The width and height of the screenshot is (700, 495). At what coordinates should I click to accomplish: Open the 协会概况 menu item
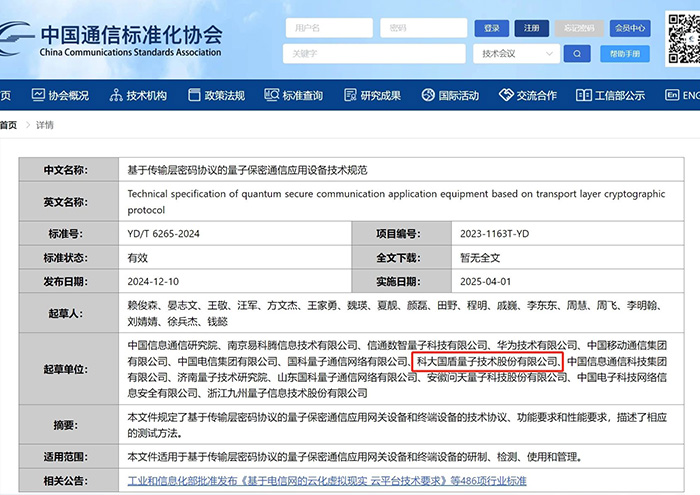(x=60, y=95)
